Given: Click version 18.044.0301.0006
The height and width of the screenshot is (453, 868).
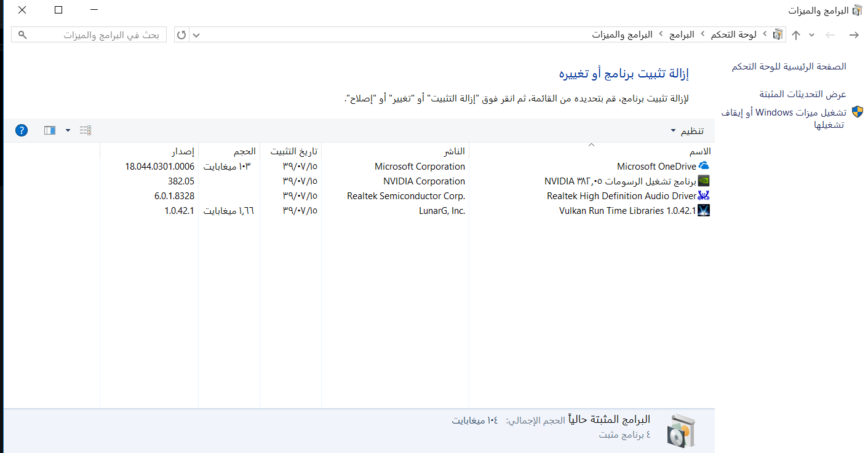Looking at the screenshot, I should click(159, 166).
